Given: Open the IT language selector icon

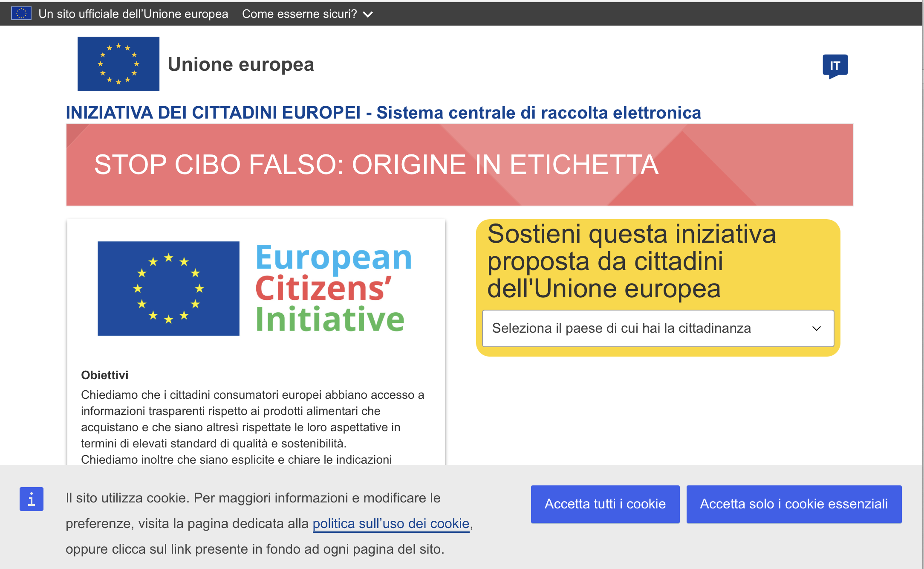Looking at the screenshot, I should tap(835, 66).
